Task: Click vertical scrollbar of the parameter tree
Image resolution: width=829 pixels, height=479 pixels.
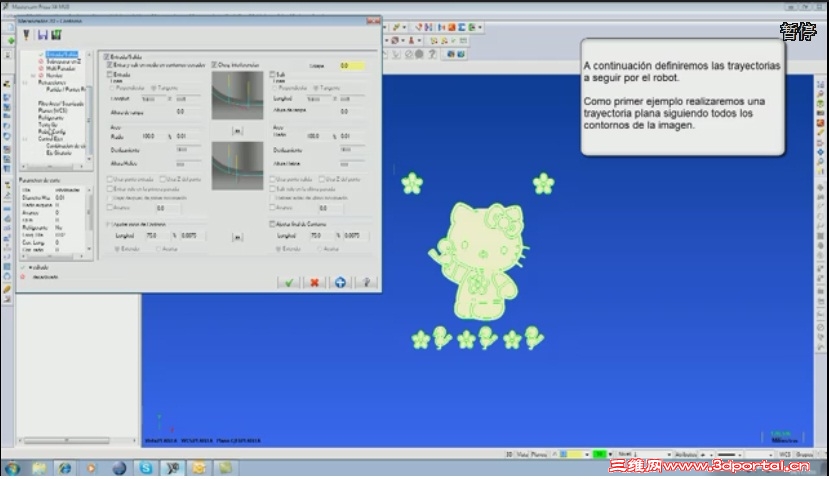Action: pyautogui.click(x=89, y=106)
